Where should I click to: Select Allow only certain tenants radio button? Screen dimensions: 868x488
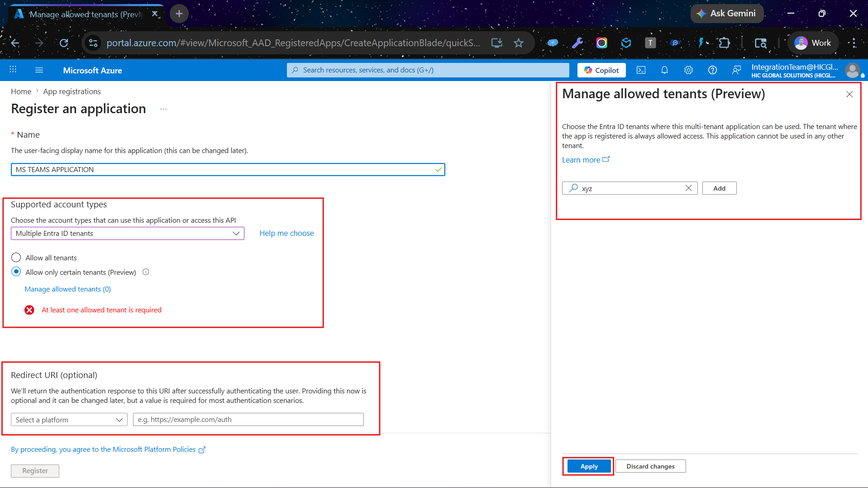point(16,272)
